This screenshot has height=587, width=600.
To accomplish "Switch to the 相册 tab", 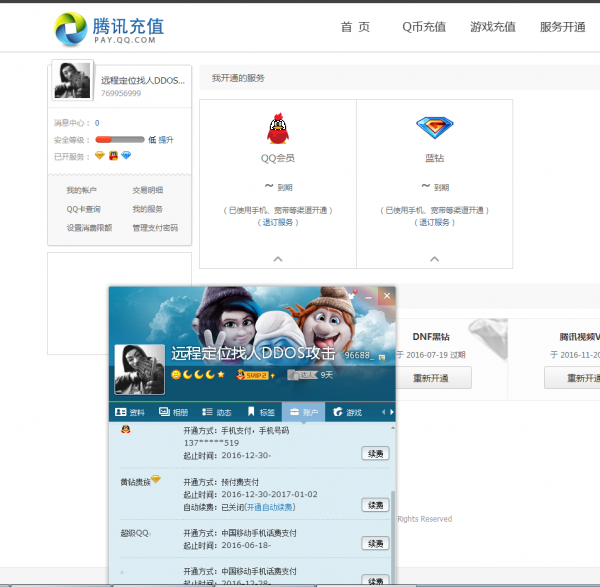I will point(173,412).
